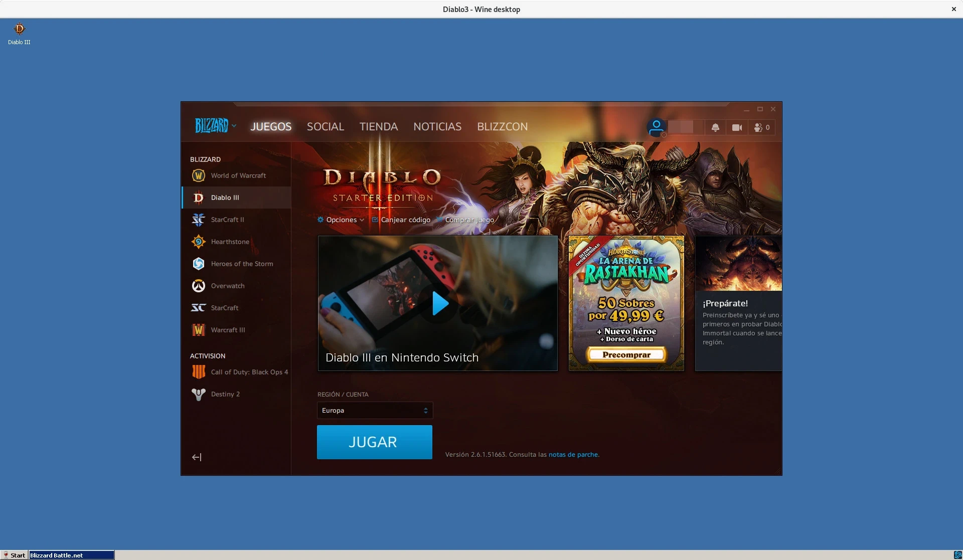Click Precomprar on Rastakhan promo

pos(626,355)
